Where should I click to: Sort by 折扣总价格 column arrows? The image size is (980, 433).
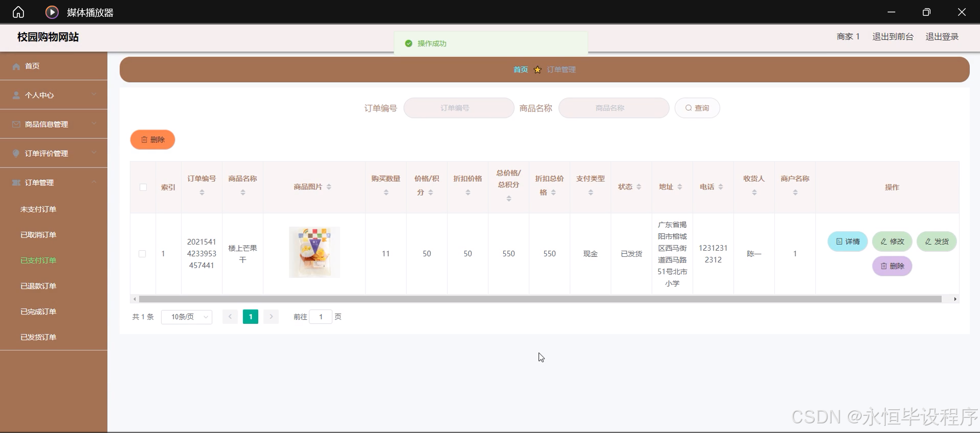(553, 193)
